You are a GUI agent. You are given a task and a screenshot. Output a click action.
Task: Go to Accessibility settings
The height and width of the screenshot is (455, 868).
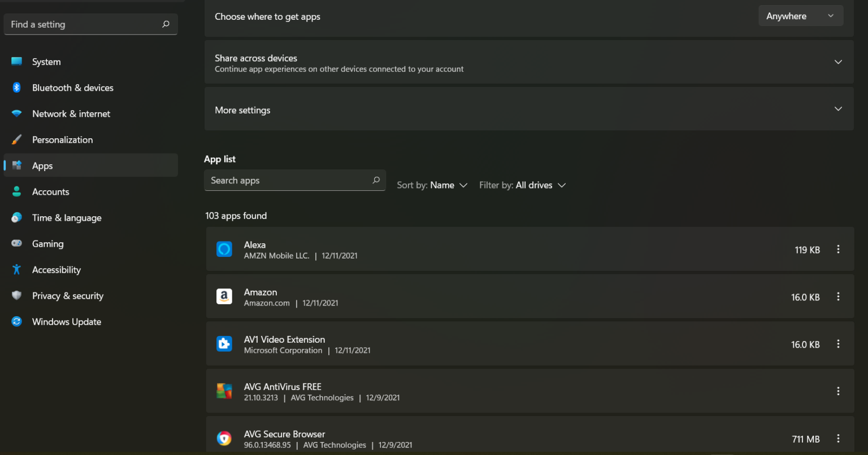90,269
